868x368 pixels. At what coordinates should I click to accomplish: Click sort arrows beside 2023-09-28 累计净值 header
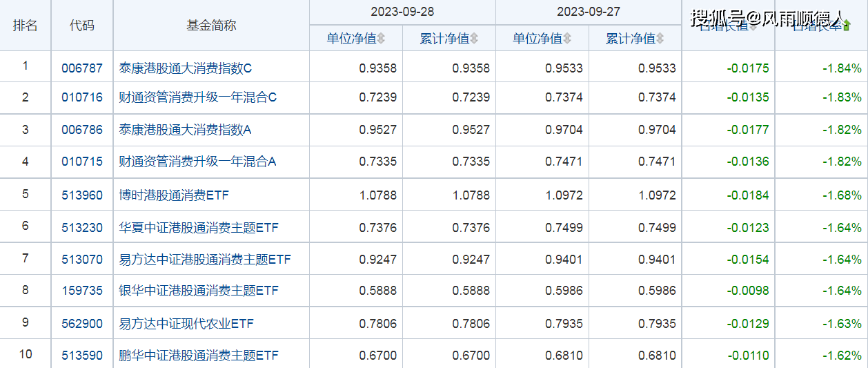pos(474,39)
